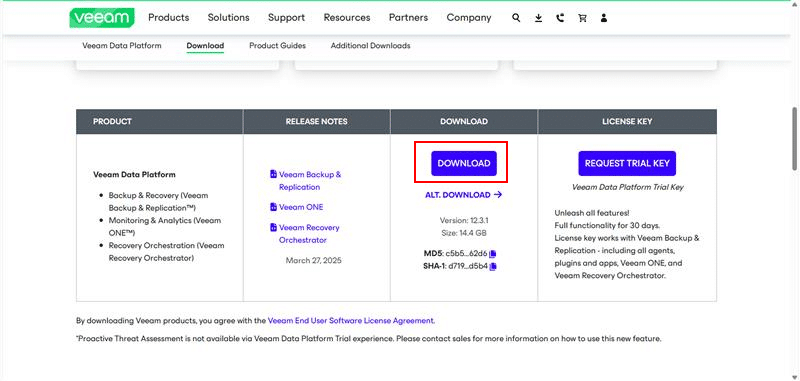Viewport: 800px width, 381px height.
Task: Click document icon beside Veeam ONE
Action: click(273, 207)
